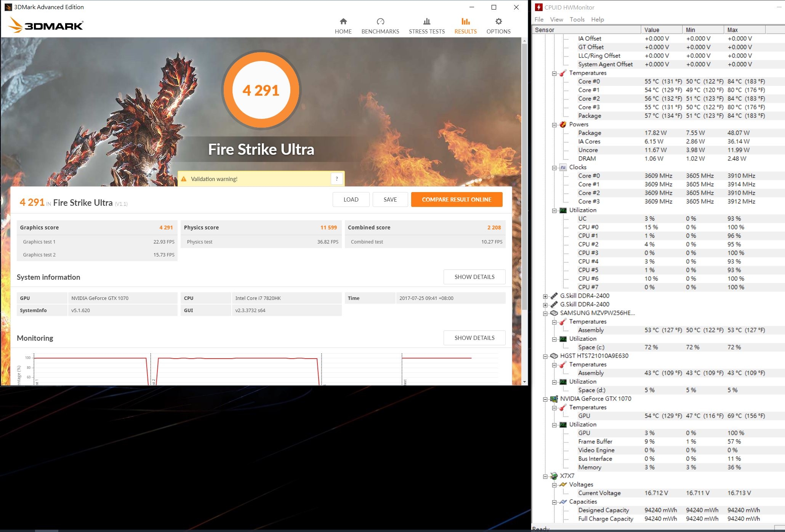Viewport: 785px width, 532px height.
Task: Open the Help menu in HWMonitor
Action: pos(598,19)
